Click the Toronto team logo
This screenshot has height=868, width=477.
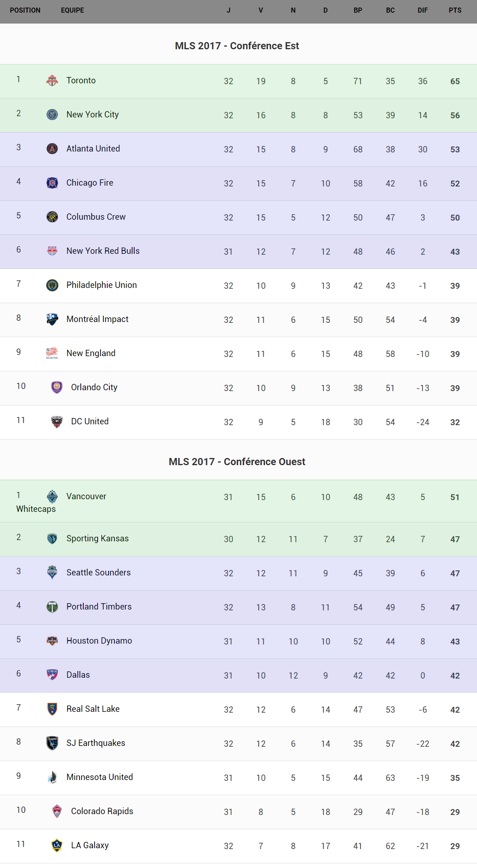52,80
